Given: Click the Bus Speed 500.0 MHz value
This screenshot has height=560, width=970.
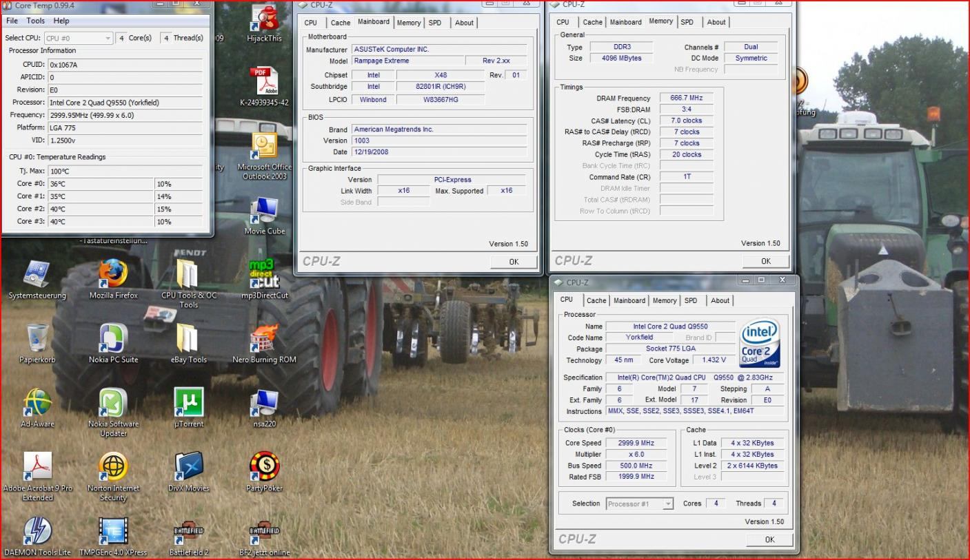Looking at the screenshot, I should click(x=637, y=466).
